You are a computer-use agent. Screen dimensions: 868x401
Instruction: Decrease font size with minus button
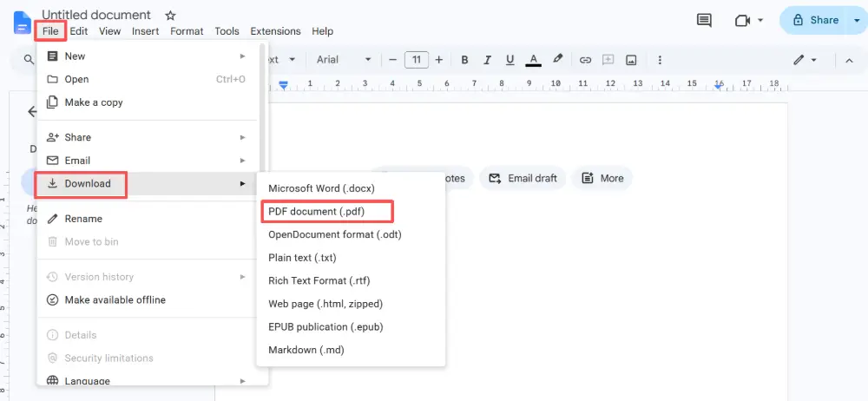click(x=393, y=60)
